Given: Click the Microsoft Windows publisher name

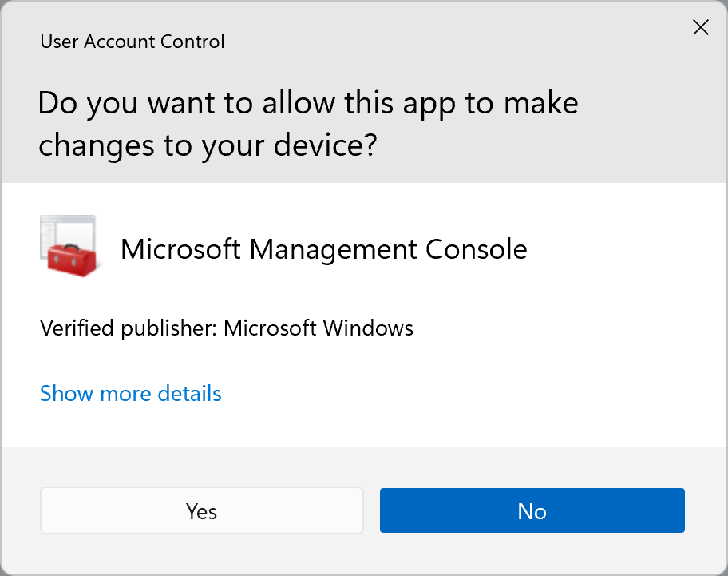Looking at the screenshot, I should pyautogui.click(x=318, y=328).
